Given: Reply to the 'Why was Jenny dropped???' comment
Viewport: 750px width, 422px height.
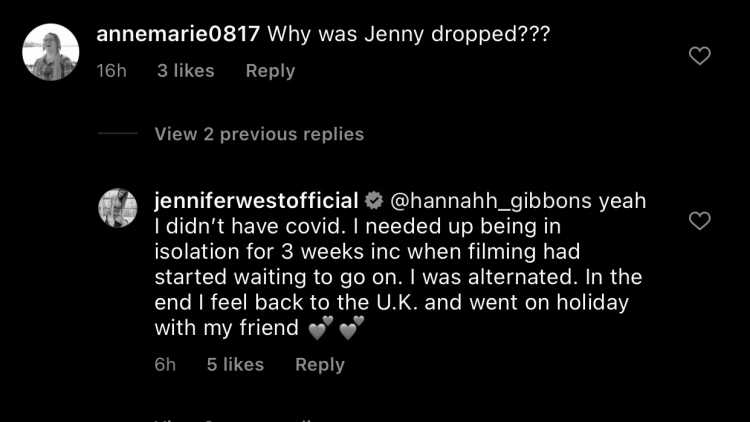Looking at the screenshot, I should [270, 71].
